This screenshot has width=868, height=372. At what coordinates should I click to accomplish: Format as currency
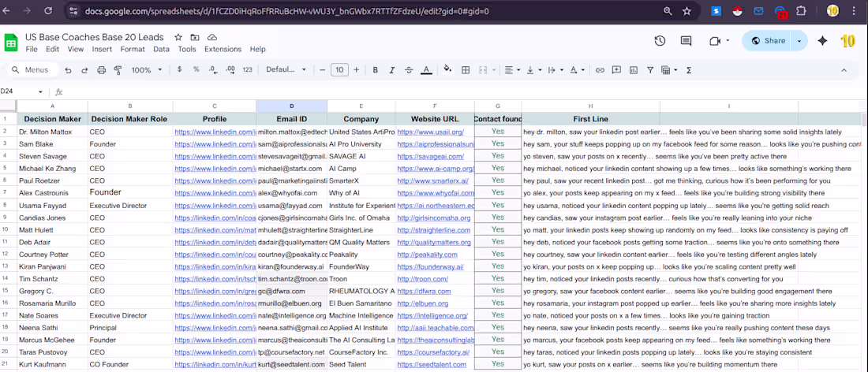[x=179, y=69]
